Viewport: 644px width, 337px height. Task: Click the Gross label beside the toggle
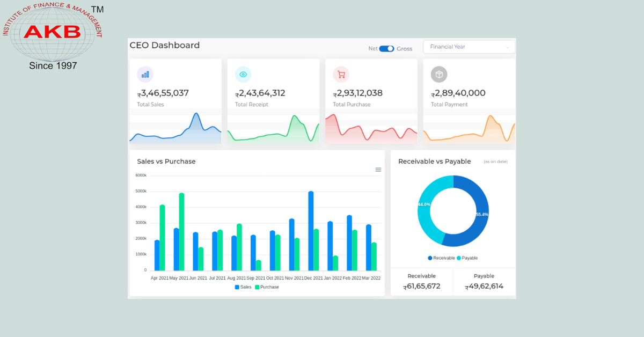[406, 48]
